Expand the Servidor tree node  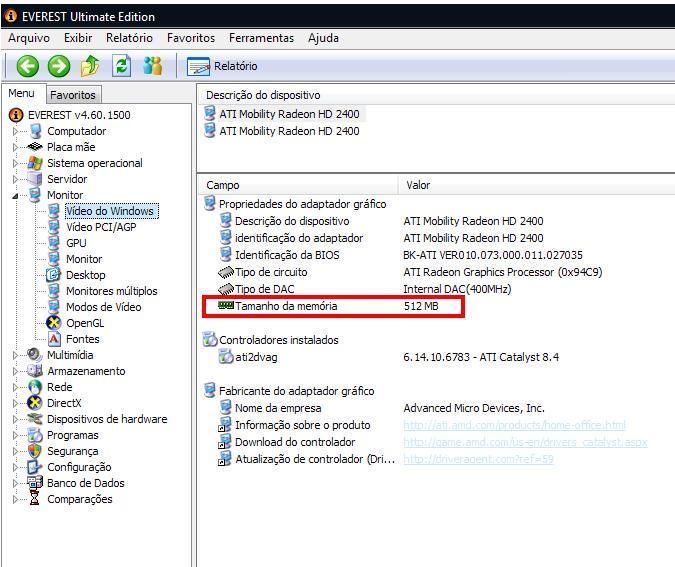click(15, 179)
